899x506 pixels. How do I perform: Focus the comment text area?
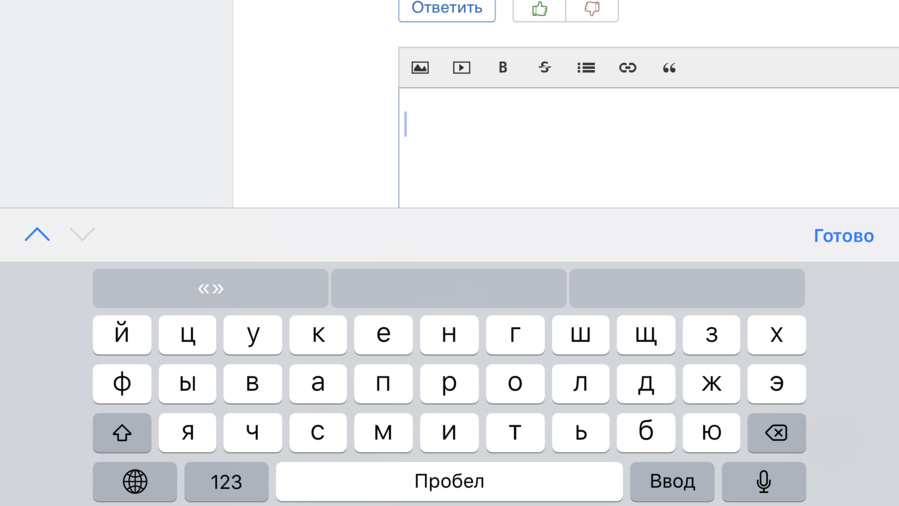coord(649,148)
